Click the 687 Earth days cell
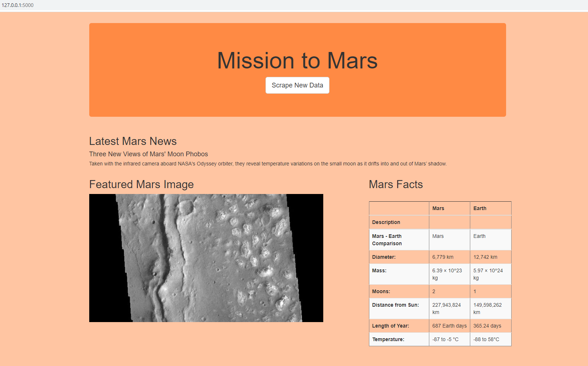Viewport: 588px width, 366px height. coord(449,326)
